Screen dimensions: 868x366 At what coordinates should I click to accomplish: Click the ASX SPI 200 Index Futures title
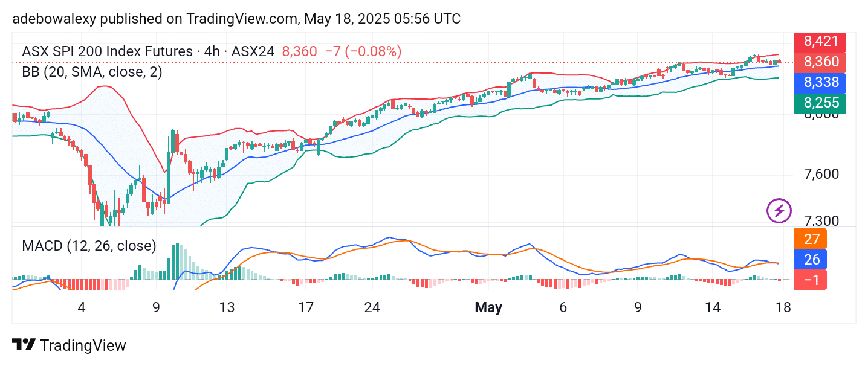(107, 52)
